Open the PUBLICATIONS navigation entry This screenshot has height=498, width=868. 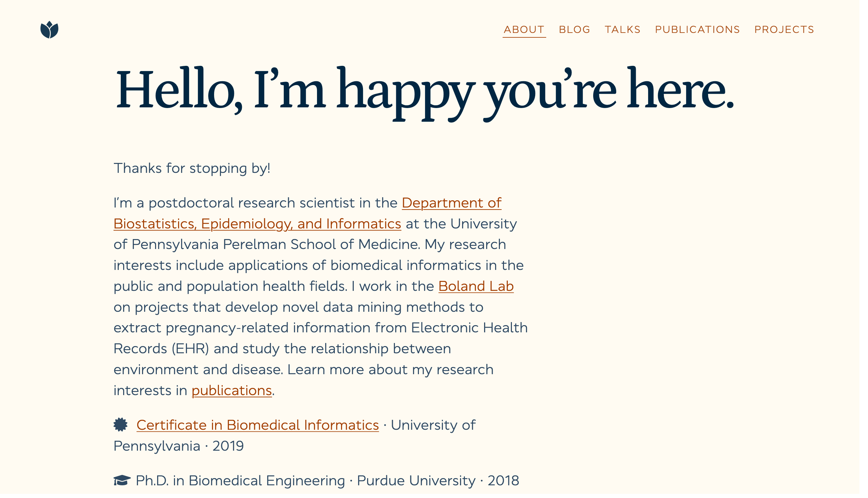[x=697, y=29]
